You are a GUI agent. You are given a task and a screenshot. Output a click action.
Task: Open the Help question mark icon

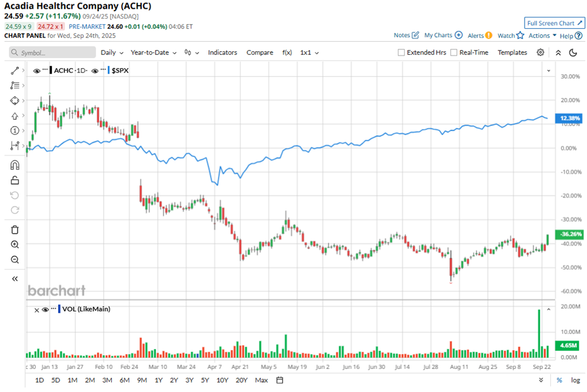pos(578,36)
